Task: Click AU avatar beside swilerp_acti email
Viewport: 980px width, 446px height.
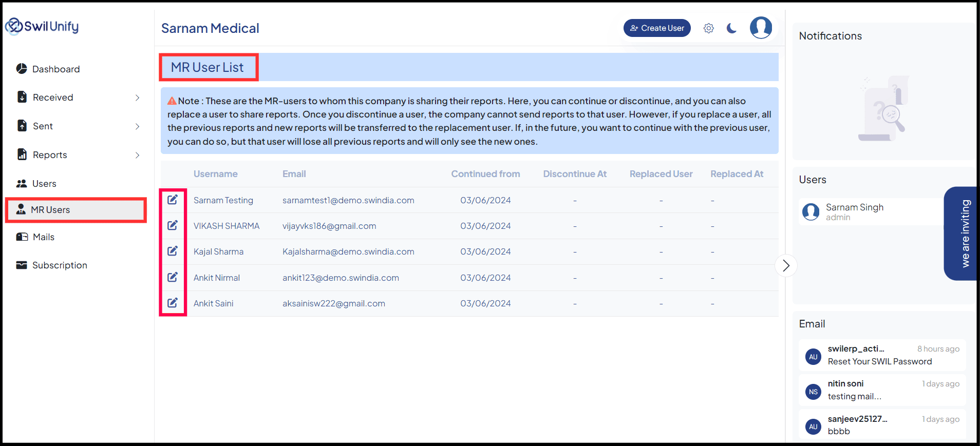Action: [813, 357]
